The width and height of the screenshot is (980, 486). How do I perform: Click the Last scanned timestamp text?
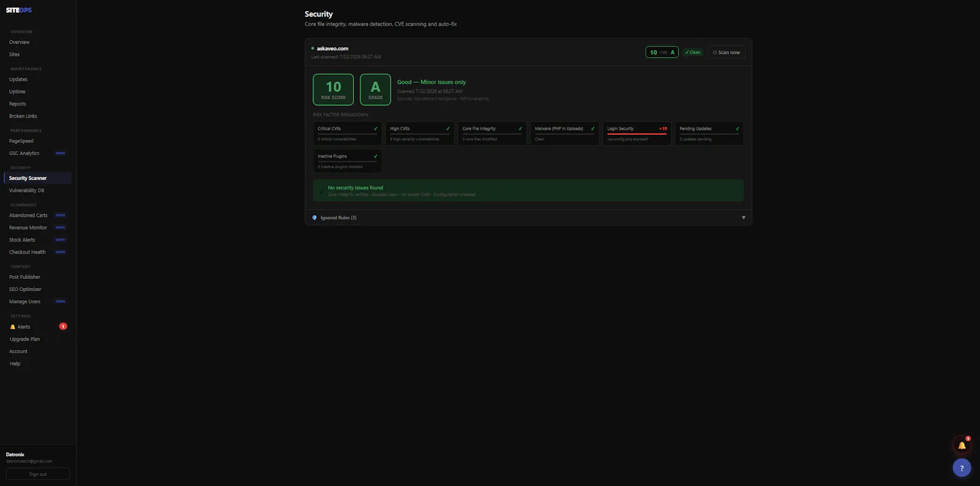[x=346, y=57]
